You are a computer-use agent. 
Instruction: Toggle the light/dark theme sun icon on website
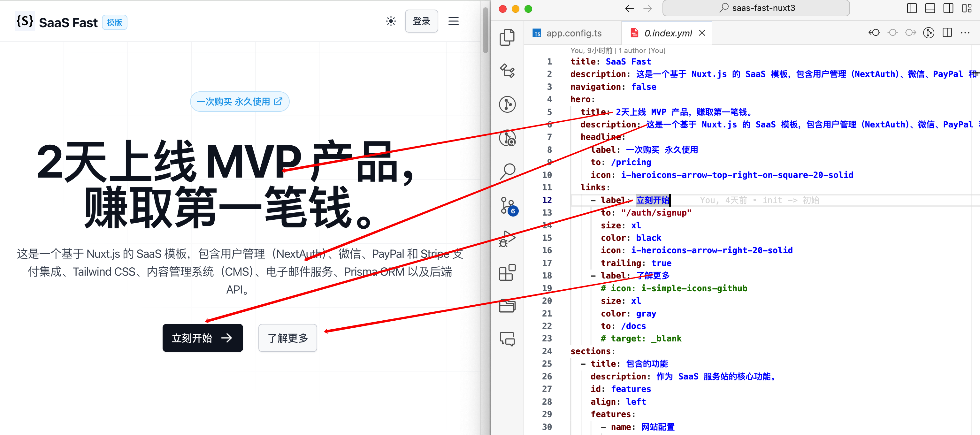pos(391,21)
